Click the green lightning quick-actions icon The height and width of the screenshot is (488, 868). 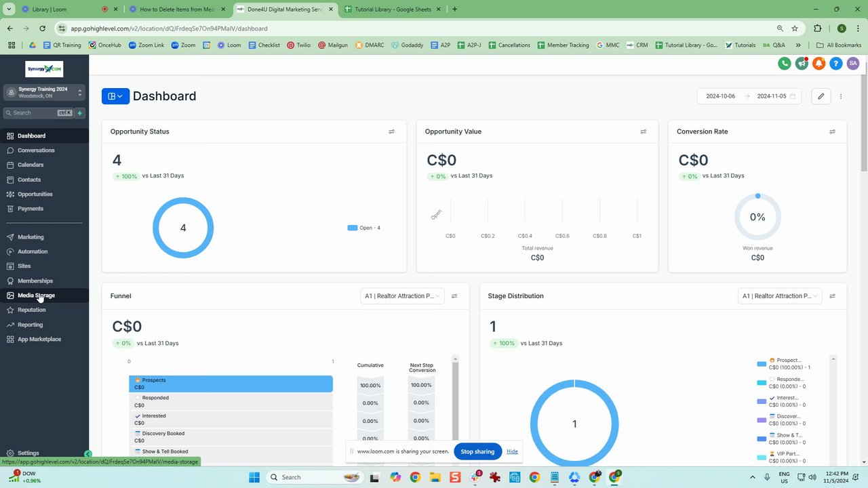point(80,113)
